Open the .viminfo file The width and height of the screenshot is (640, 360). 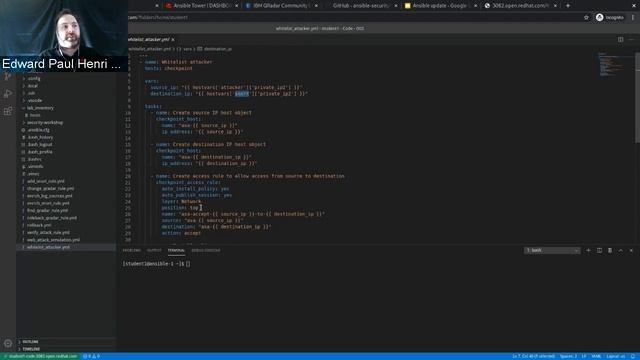click(35, 167)
